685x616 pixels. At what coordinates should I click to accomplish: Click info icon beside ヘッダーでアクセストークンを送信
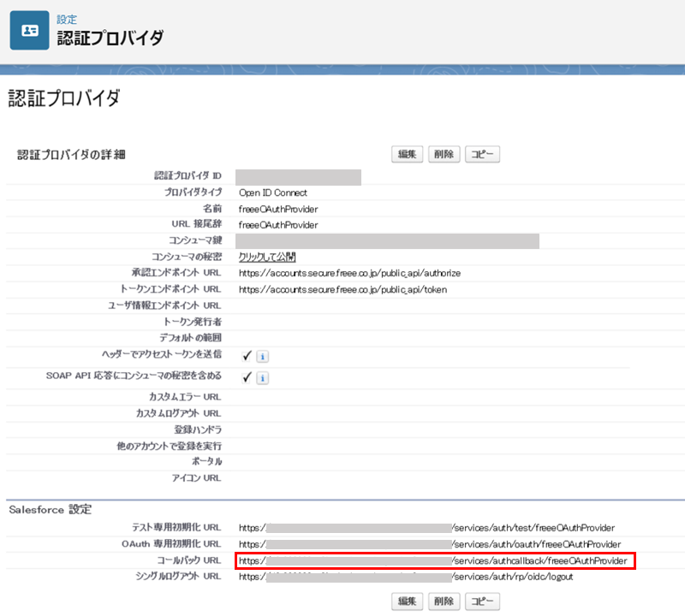click(x=263, y=356)
